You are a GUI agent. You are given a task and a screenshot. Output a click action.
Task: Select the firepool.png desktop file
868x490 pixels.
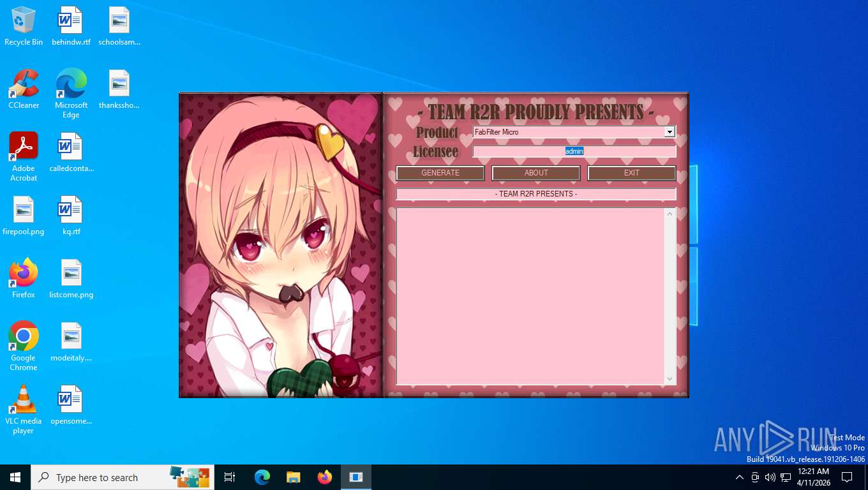(24, 216)
